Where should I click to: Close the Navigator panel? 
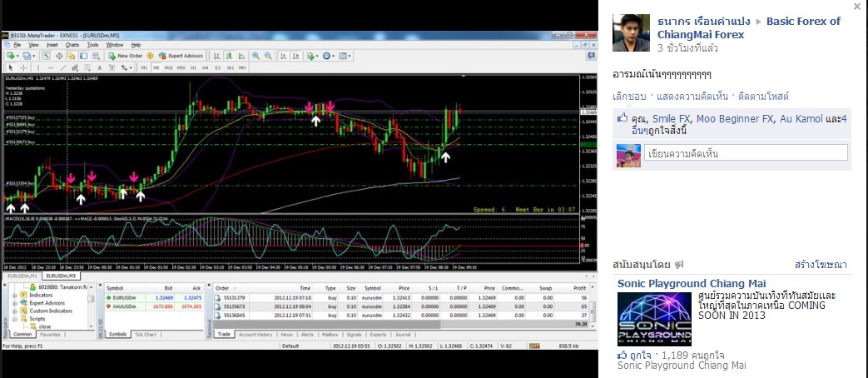pyautogui.click(x=5, y=285)
